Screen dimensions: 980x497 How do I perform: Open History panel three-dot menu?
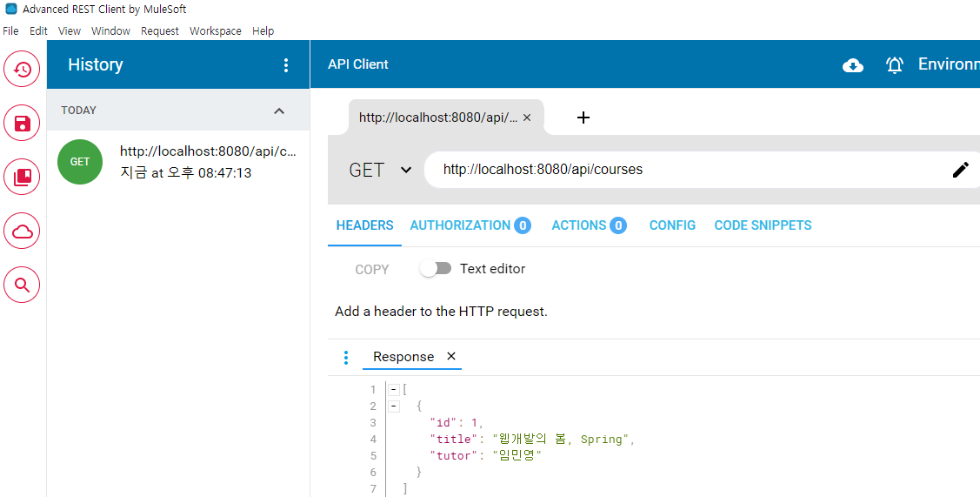[285, 65]
